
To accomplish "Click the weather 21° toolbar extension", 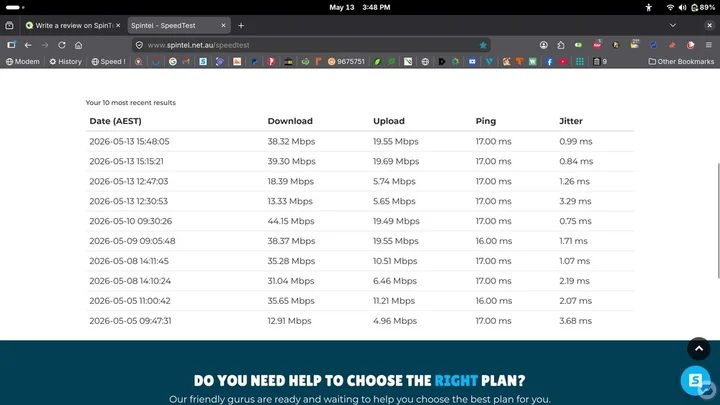I will click(x=635, y=45).
